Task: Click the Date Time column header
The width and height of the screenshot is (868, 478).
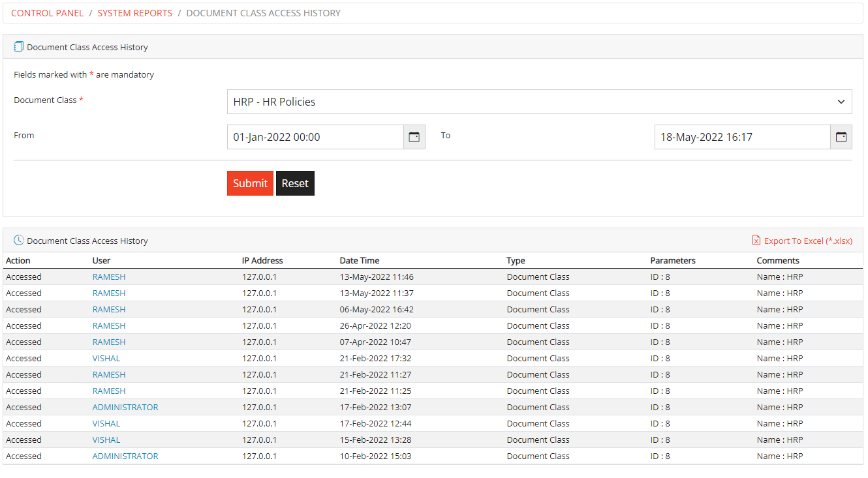Action: click(360, 260)
